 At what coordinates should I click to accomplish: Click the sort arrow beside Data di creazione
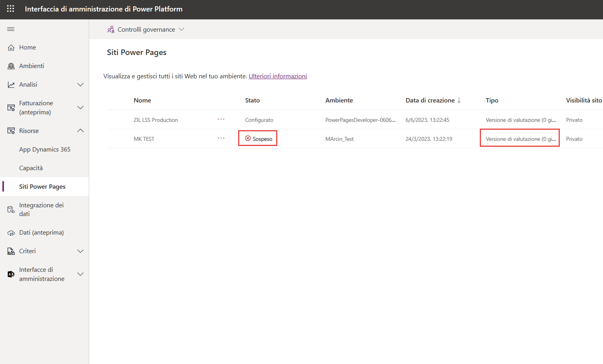pos(459,100)
